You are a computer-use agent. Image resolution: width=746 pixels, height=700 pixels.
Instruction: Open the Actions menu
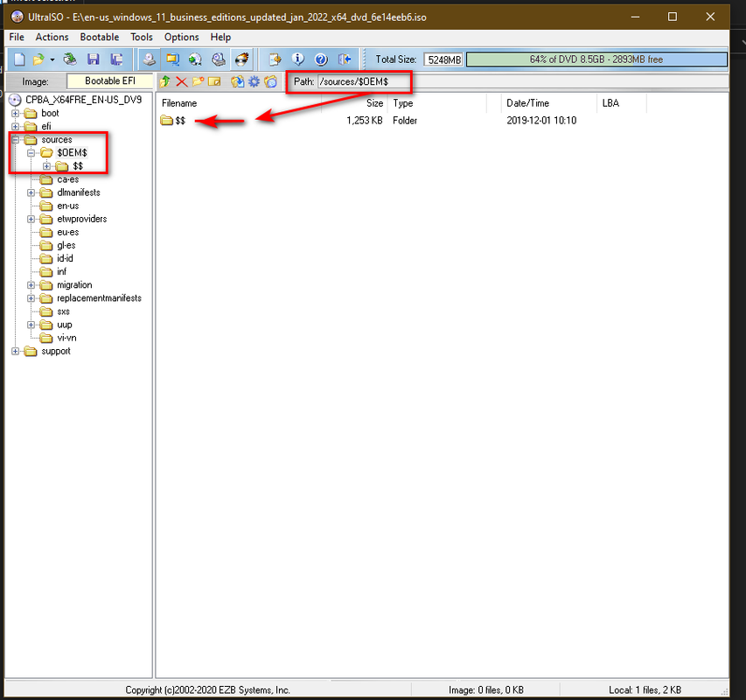(52, 37)
